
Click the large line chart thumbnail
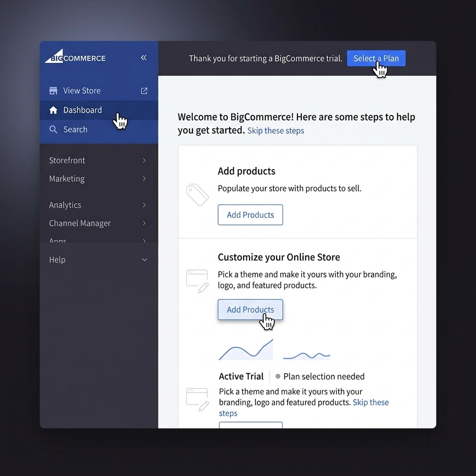click(x=246, y=350)
